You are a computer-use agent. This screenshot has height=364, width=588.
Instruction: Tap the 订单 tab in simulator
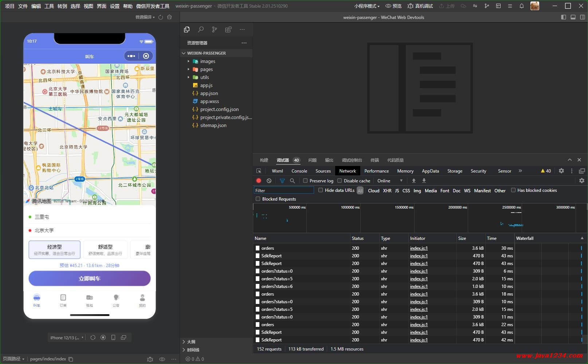click(63, 300)
